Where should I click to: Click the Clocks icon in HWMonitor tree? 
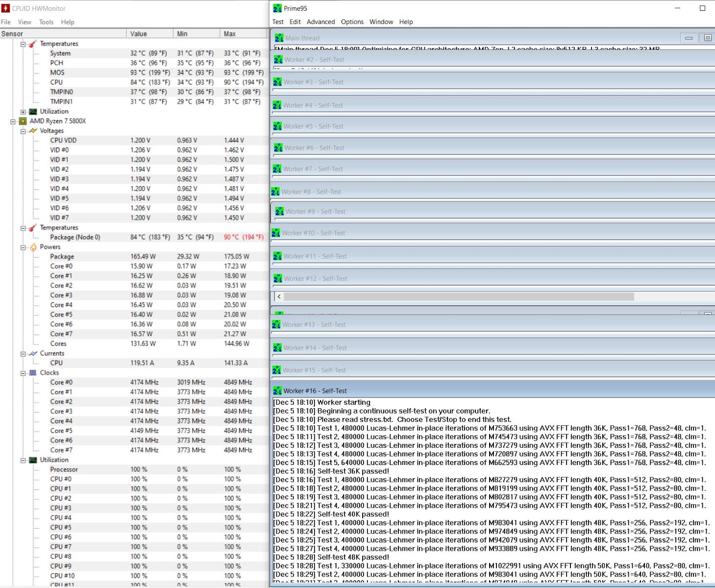click(33, 373)
